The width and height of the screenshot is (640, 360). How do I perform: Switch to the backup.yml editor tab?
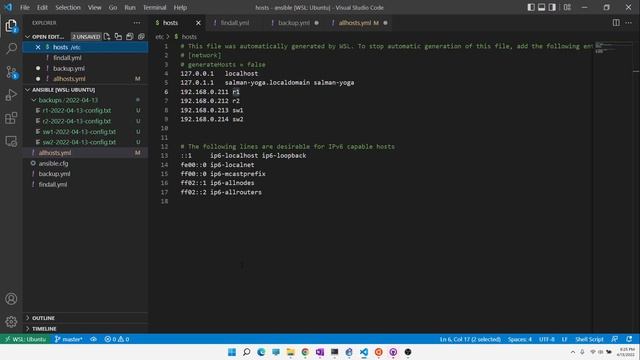(x=294, y=23)
